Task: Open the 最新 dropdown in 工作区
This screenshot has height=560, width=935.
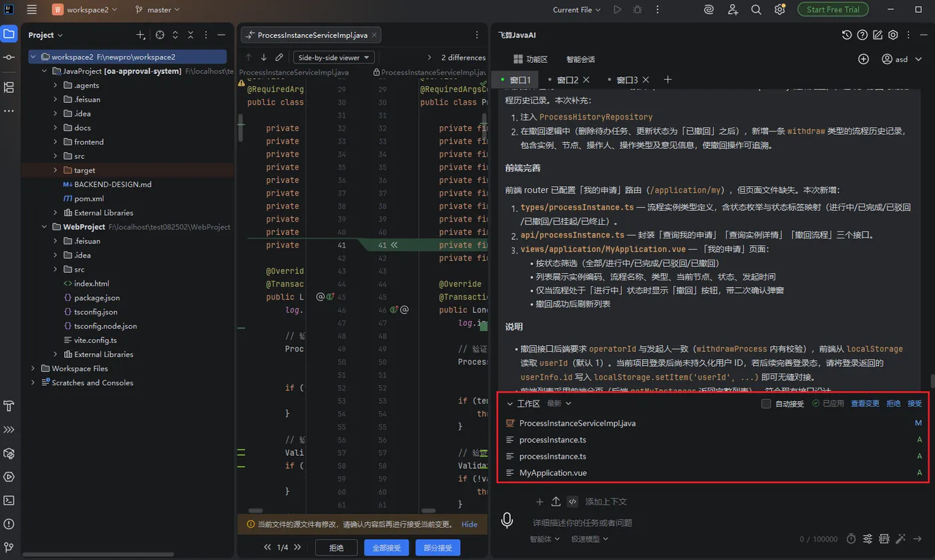Action: click(x=559, y=403)
